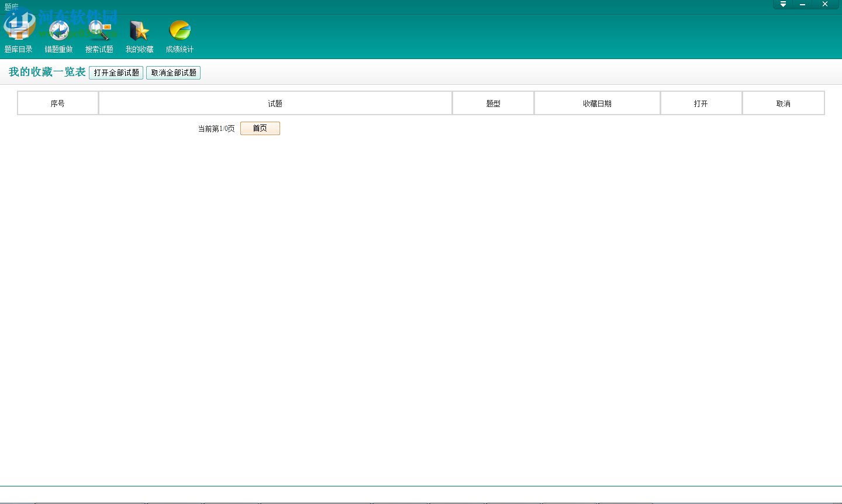The image size is (842, 504).
Task: Open the title bar dropdown menu arrow
Action: click(784, 4)
